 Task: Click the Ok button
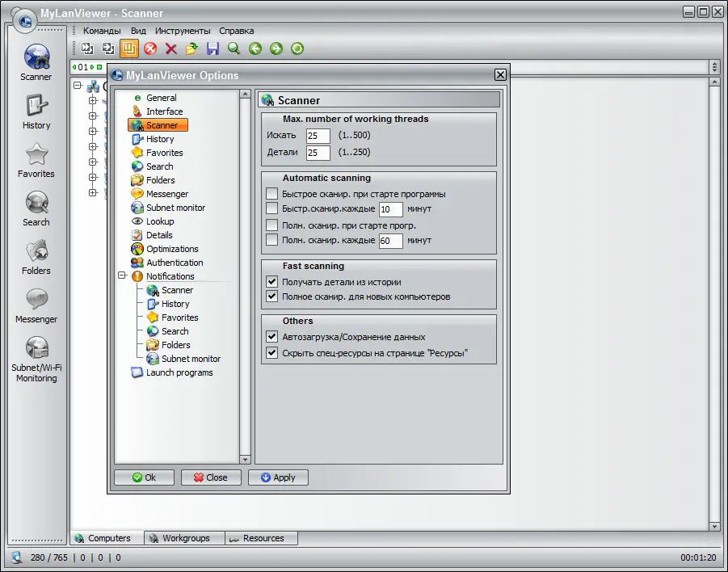(144, 477)
